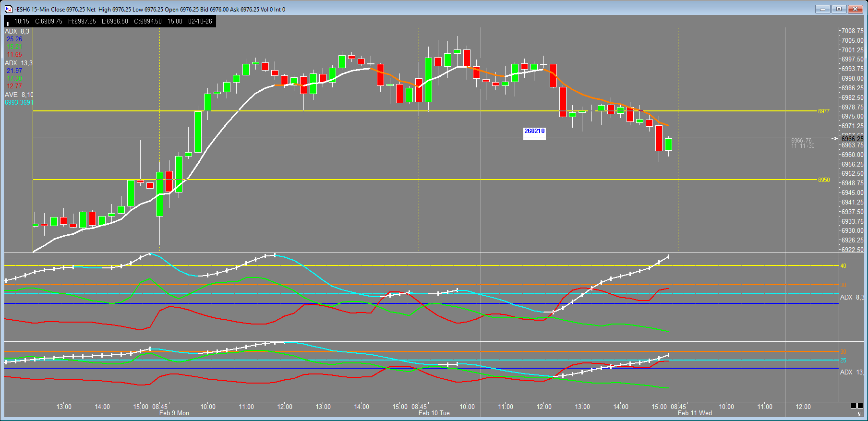This screenshot has height=421, width=868.
Task: Select the ADX 8,3 indicator label at top-left
Action: (x=17, y=31)
